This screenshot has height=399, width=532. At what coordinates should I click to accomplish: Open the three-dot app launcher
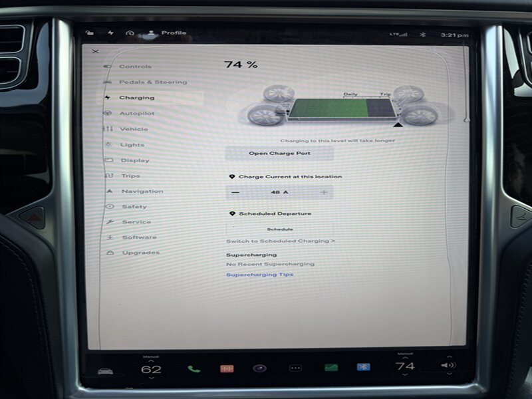(295, 368)
